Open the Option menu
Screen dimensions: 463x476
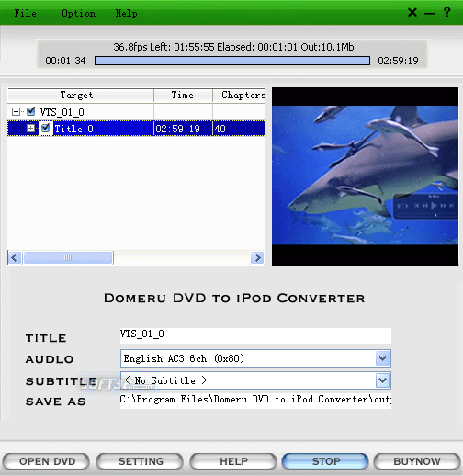tap(78, 13)
